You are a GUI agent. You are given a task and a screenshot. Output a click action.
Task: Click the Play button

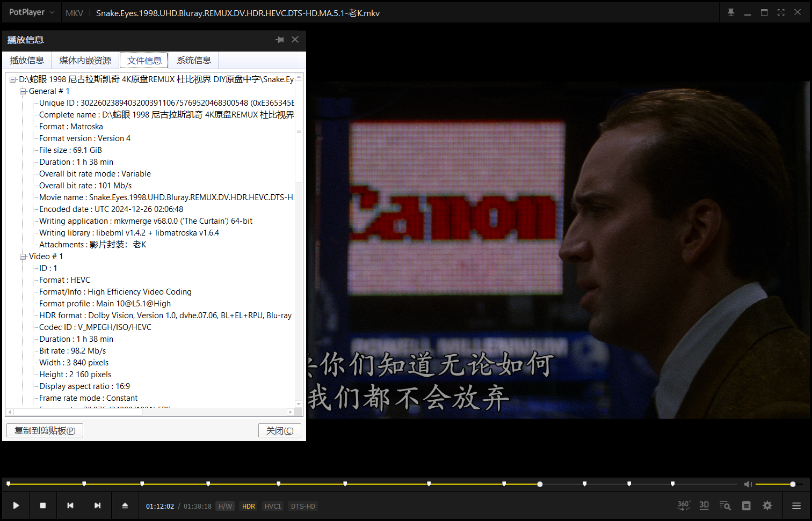(x=16, y=505)
